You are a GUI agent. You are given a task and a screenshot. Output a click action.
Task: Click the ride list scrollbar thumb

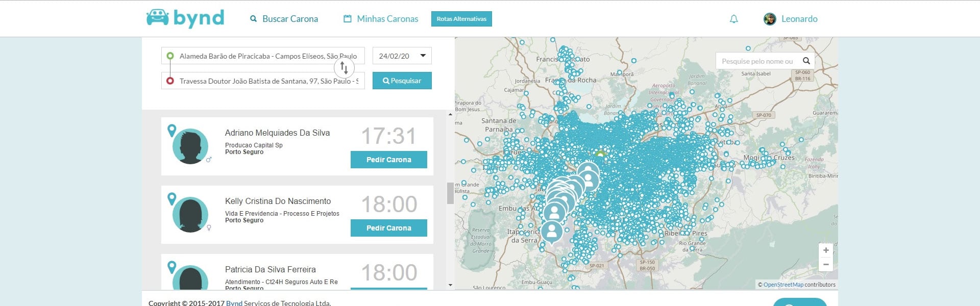pos(450,193)
